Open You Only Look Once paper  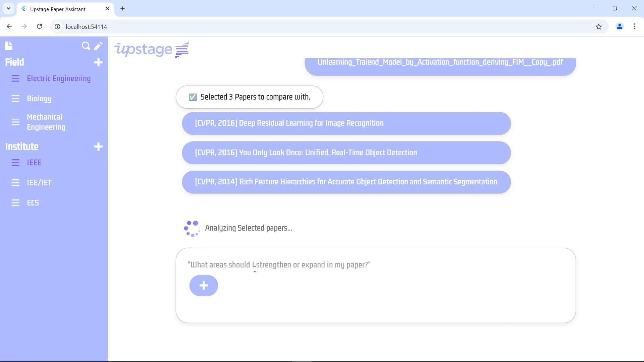tap(346, 153)
